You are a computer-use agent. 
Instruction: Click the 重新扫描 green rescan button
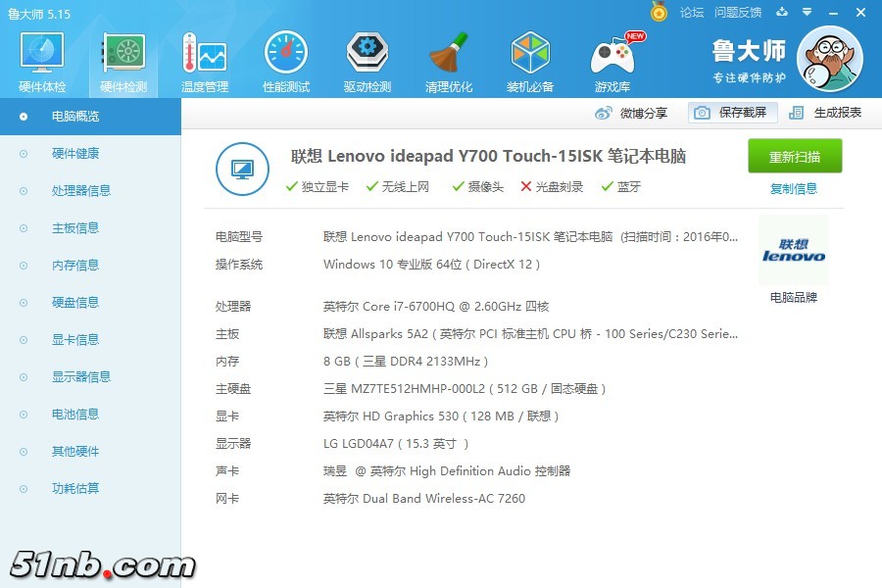[x=794, y=156]
